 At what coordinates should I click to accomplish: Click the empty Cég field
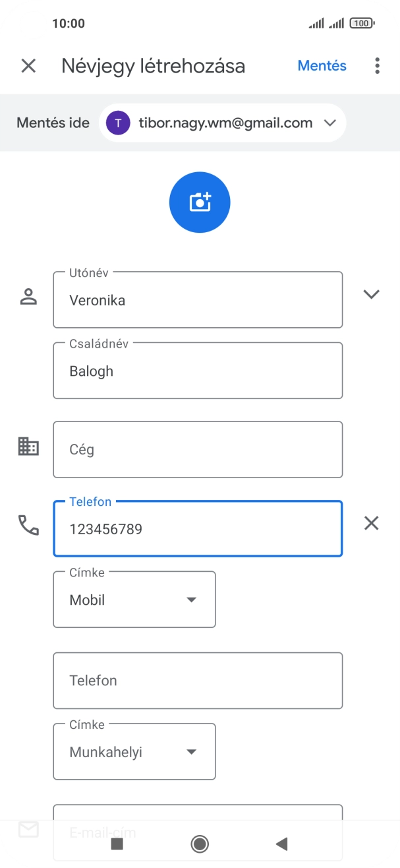pyautogui.click(x=198, y=449)
